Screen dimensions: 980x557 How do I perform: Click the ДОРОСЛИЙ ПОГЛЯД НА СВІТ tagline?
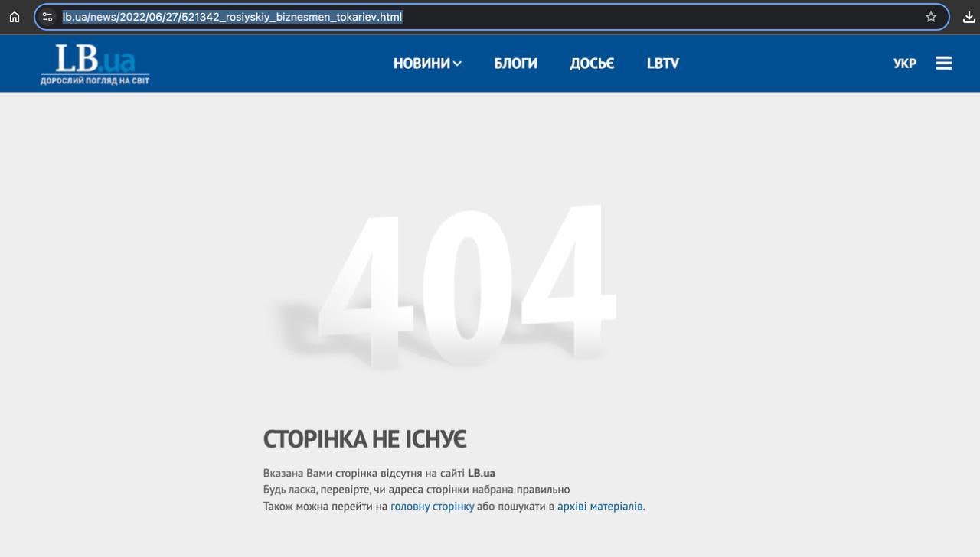point(95,80)
